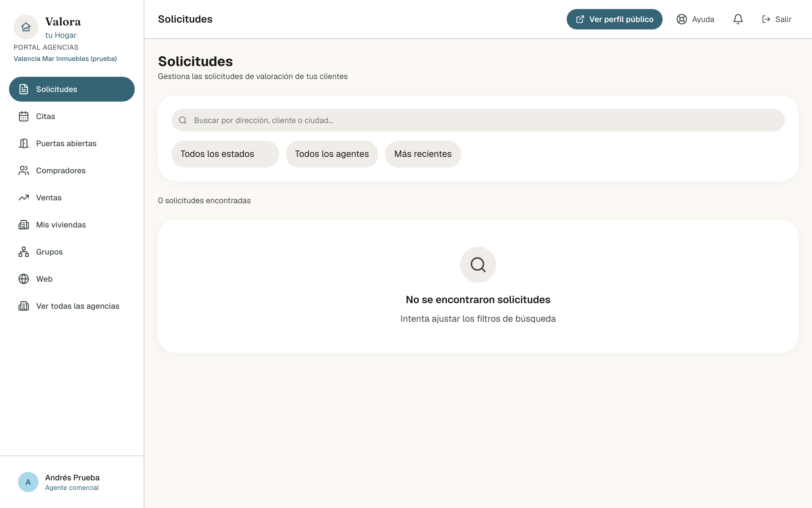The image size is (812, 508).
Task: Select Grupos in the sidebar
Action: pyautogui.click(x=72, y=252)
